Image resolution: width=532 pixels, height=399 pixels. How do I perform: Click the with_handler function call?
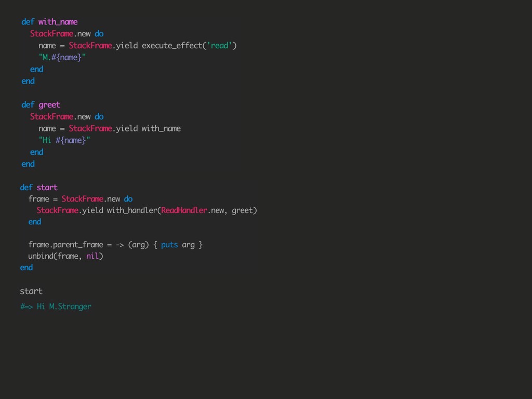coord(132,210)
